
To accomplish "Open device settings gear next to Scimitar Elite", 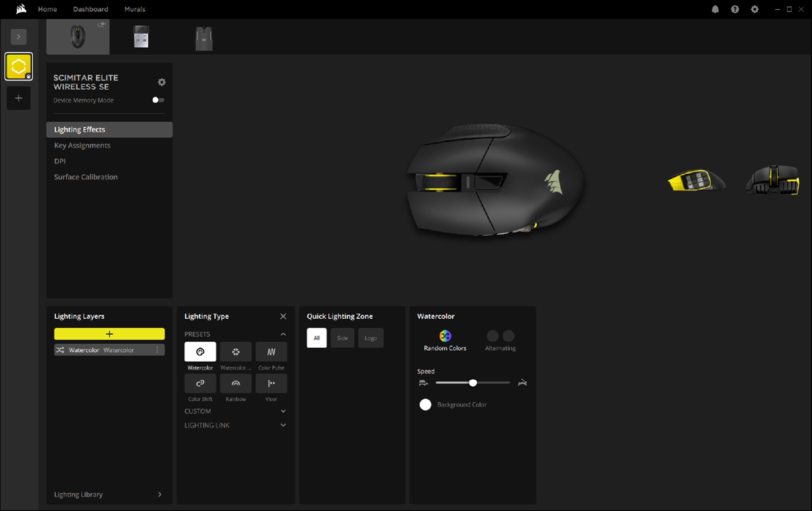I will [x=162, y=82].
